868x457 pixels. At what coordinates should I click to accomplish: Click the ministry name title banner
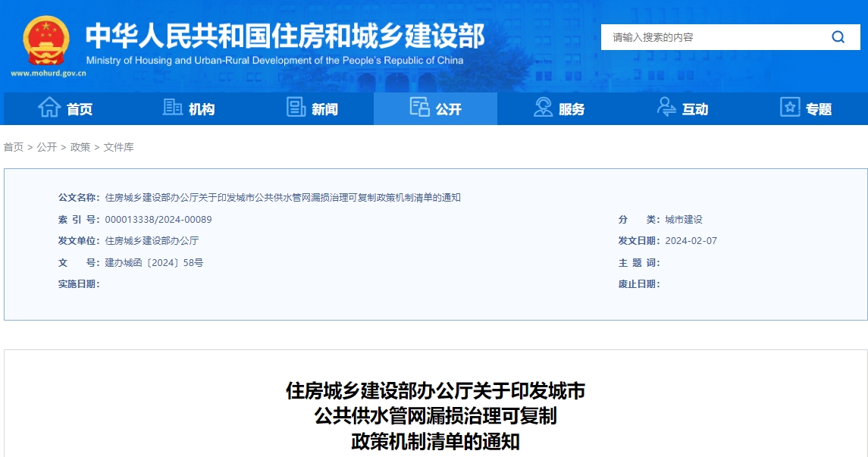pos(284,36)
